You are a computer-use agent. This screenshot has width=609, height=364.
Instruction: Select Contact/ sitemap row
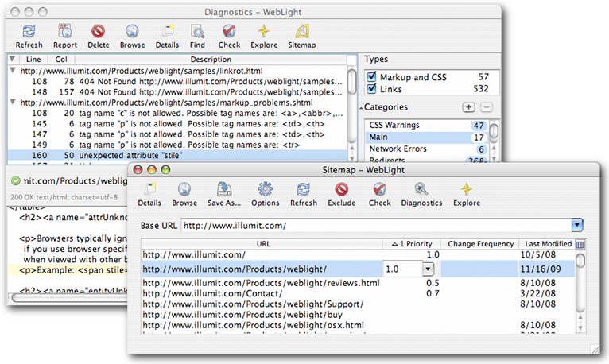point(358,293)
